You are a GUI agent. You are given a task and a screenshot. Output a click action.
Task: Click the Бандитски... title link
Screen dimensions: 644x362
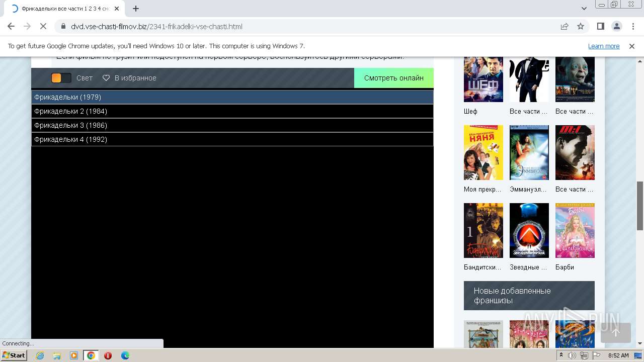pyautogui.click(x=482, y=267)
